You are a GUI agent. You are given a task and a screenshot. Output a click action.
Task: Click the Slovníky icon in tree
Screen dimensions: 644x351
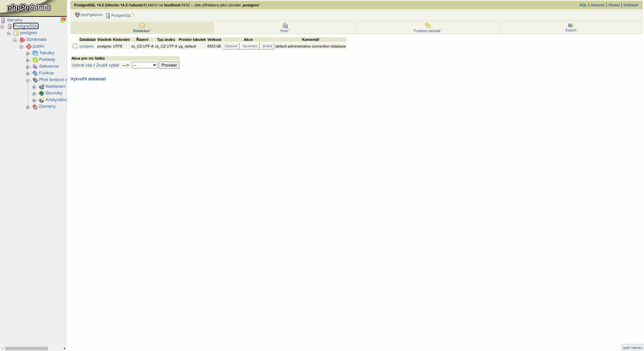41,93
